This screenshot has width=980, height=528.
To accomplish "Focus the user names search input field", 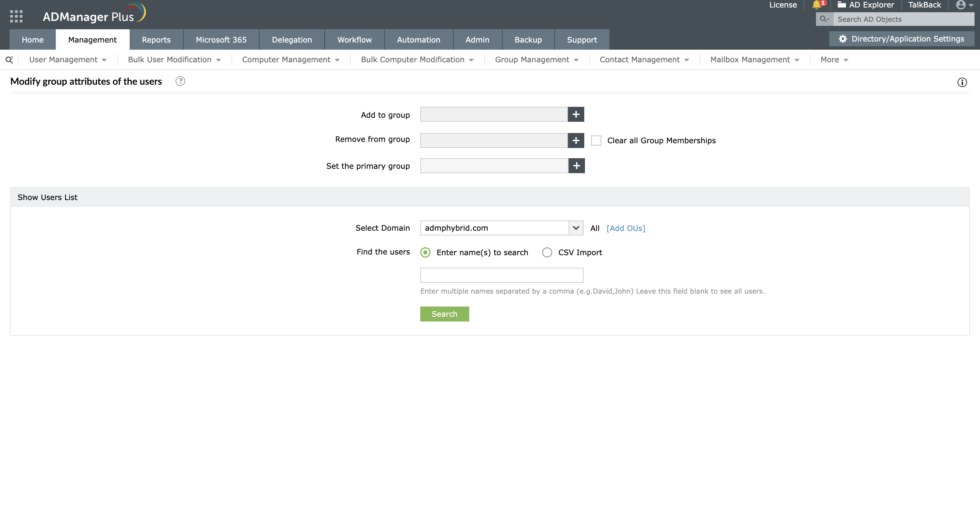I will coord(501,275).
